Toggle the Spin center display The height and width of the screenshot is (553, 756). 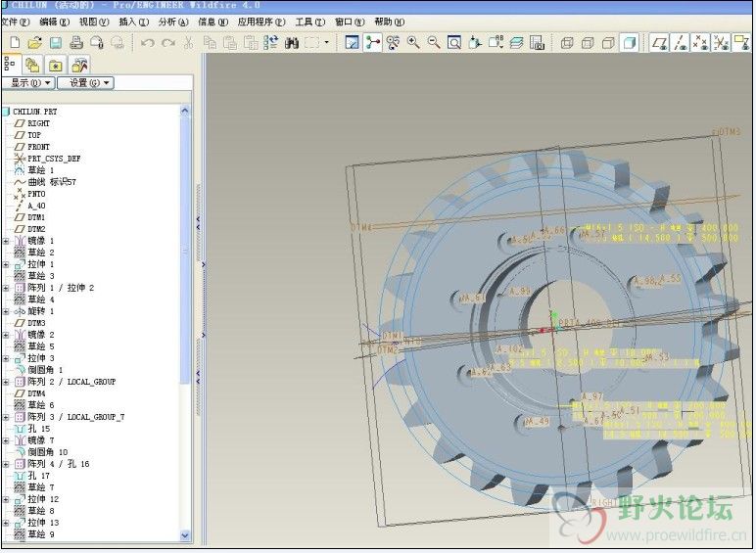[373, 42]
